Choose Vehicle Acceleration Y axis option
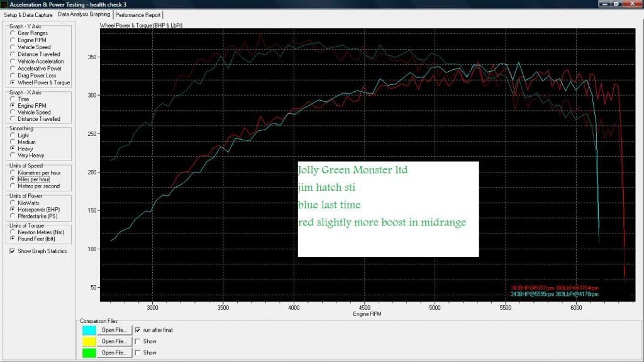 (x=13, y=62)
